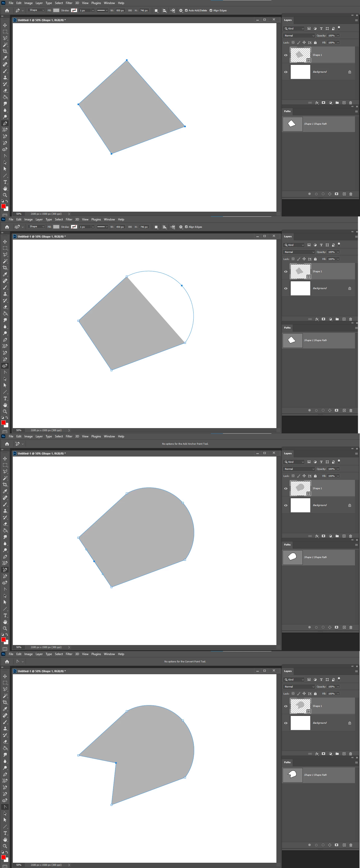Click link width-height icon in Auto Add/Delete window
360x868 pixels.
tap(130, 11)
